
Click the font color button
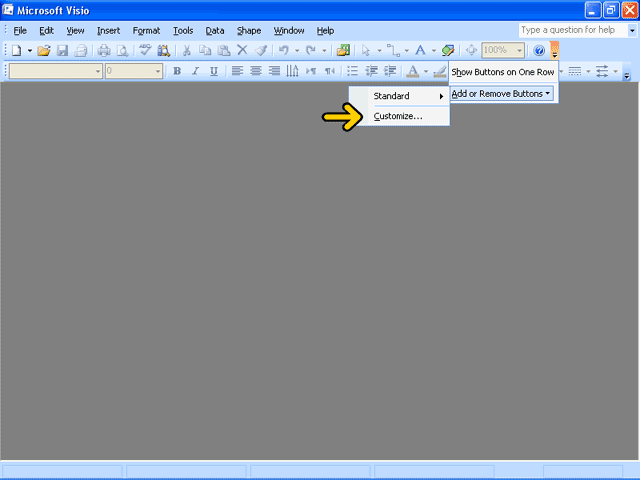pos(412,71)
